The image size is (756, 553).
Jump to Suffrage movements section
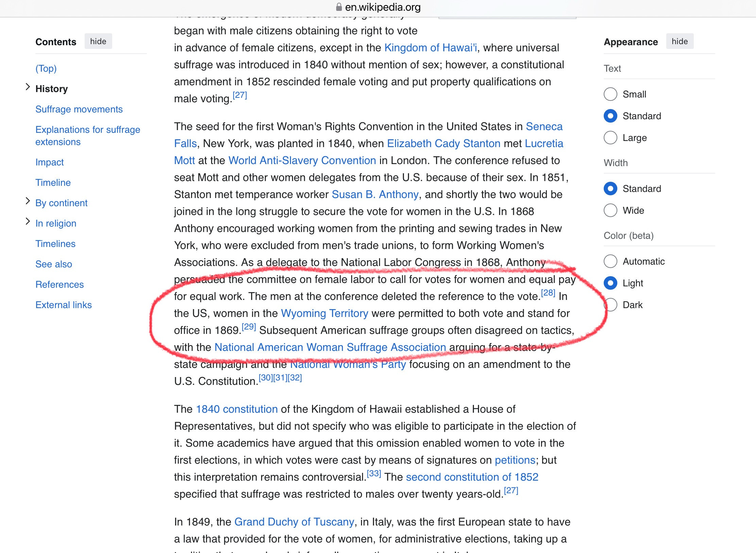(x=79, y=109)
